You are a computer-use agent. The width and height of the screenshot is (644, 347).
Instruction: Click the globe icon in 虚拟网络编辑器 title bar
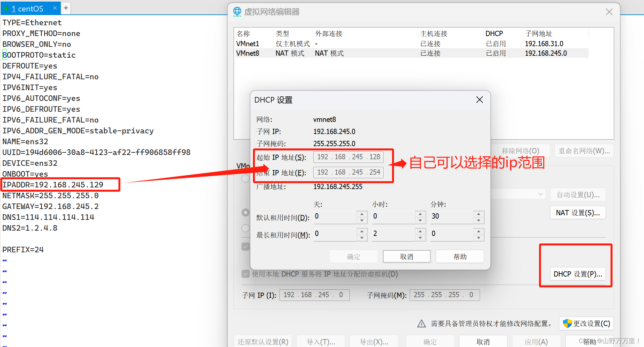[x=237, y=11]
